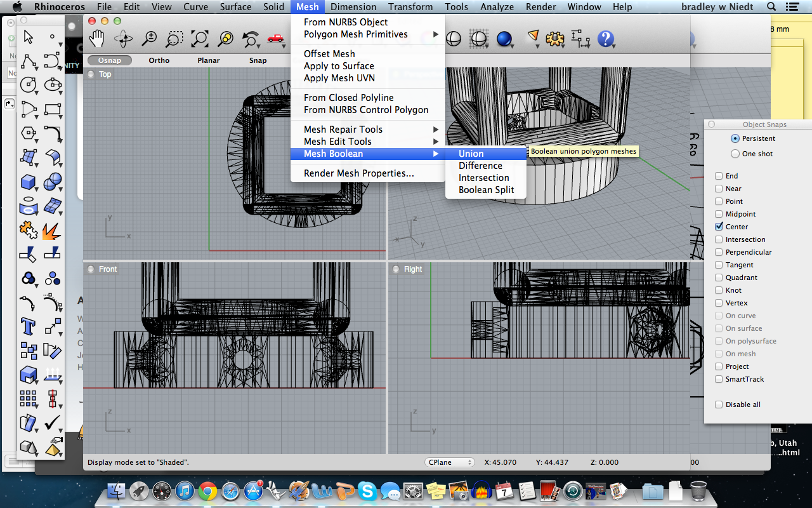The image size is (812, 508).
Task: Turn on Intersection snap
Action: [x=719, y=239]
